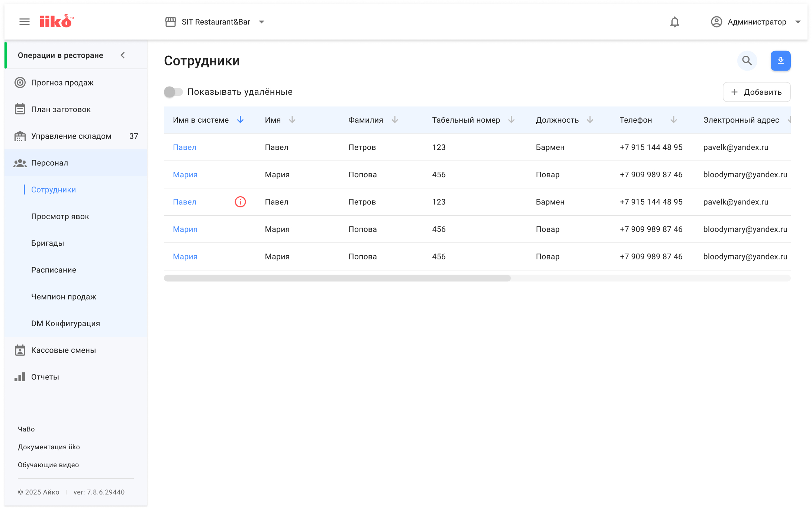Screen dimensions: 812x508
Task: Open Просмотр явок in the sidebar
Action: (60, 216)
